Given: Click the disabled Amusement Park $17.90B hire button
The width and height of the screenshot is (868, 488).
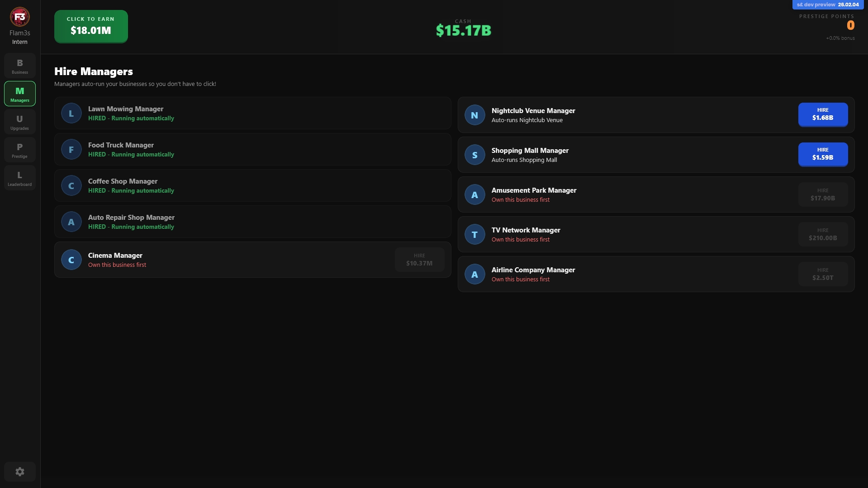Looking at the screenshot, I should pyautogui.click(x=822, y=194).
